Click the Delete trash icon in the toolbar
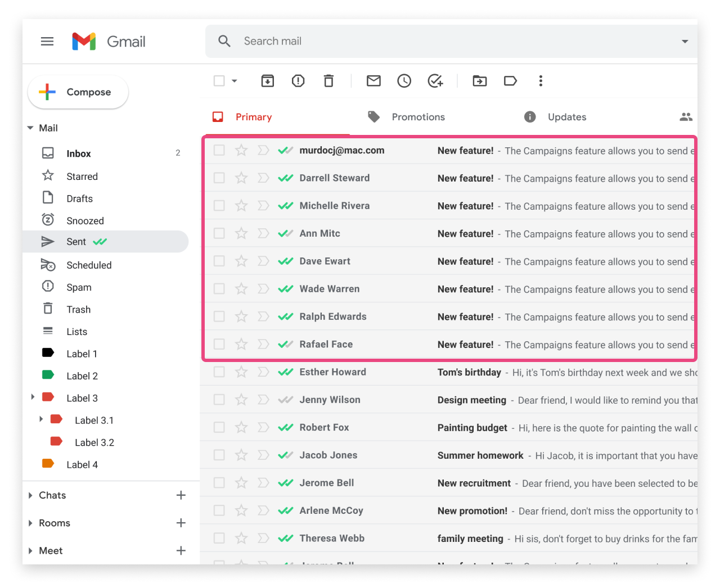This screenshot has width=720, height=588. (328, 81)
